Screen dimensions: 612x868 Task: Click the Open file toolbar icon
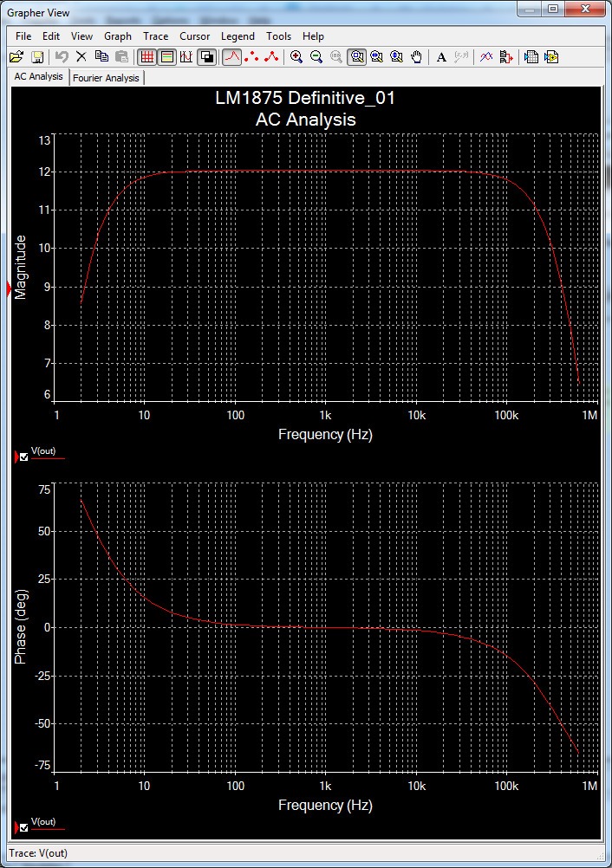[x=16, y=56]
